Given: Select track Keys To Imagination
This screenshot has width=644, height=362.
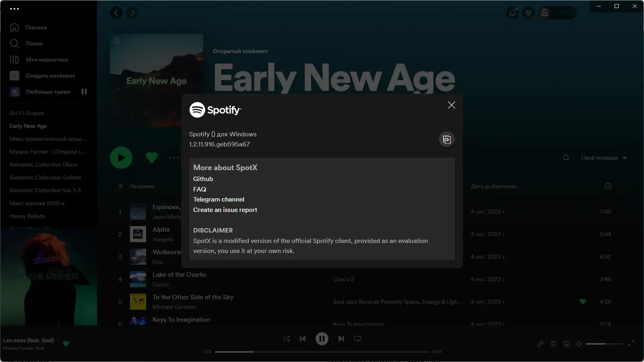Looking at the screenshot, I should 181,320.
